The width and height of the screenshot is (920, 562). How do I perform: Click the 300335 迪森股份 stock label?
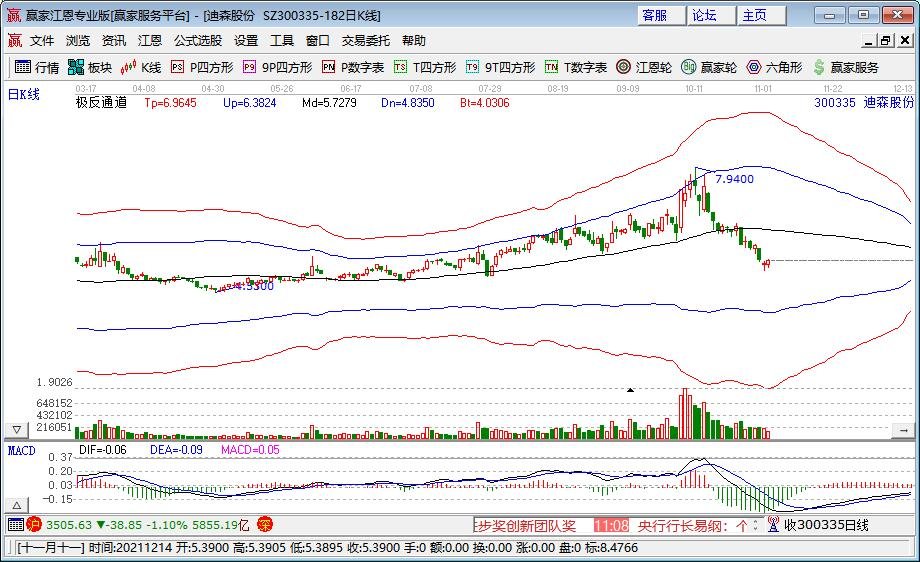pos(864,103)
